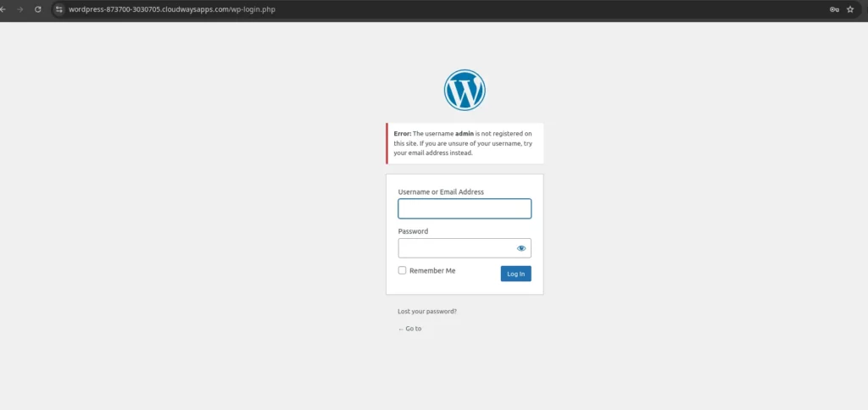Focus the Password input field
Viewport: 868px width, 410px height.
tap(465, 248)
